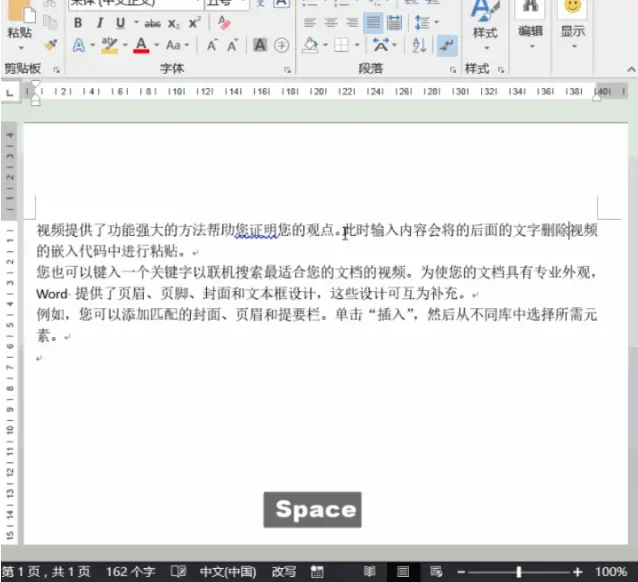Viewport: 638px width, 582px height.
Task: Toggle Bold formatting
Action: pos(78,23)
